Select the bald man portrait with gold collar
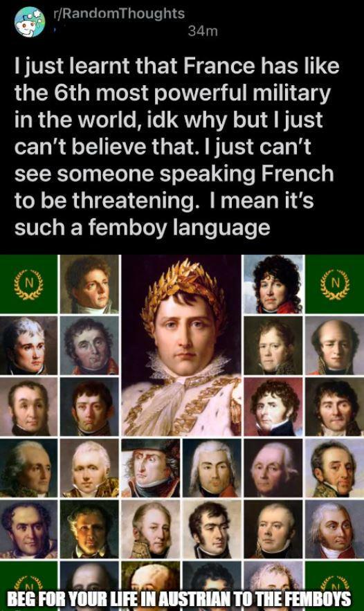Screen dimensions: 364x611 tap(334, 345)
